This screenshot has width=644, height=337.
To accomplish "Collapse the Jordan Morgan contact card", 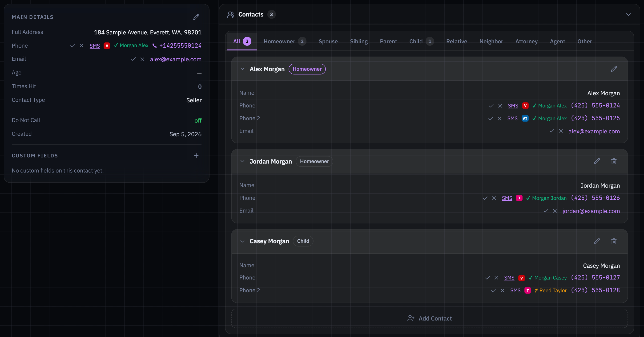I will (242, 161).
